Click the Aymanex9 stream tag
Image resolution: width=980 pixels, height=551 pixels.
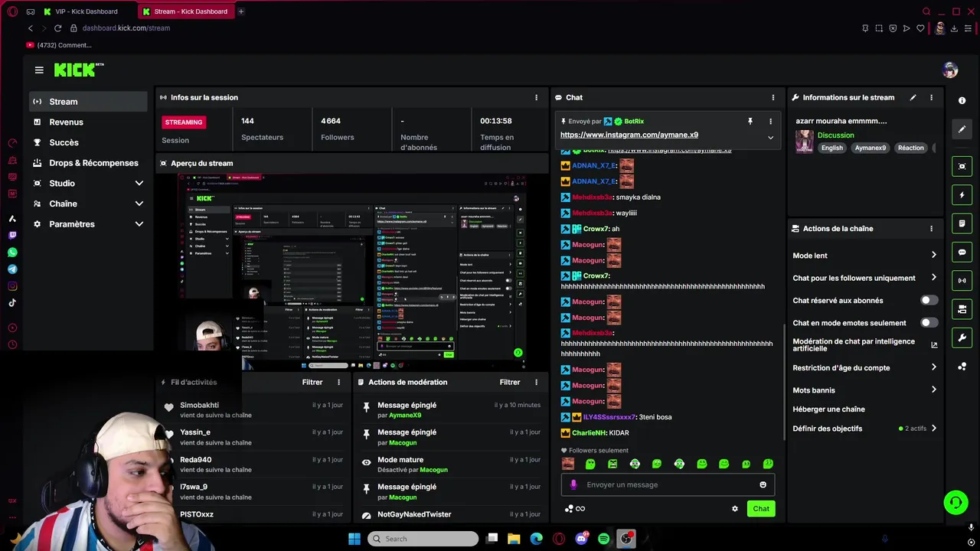tap(871, 148)
